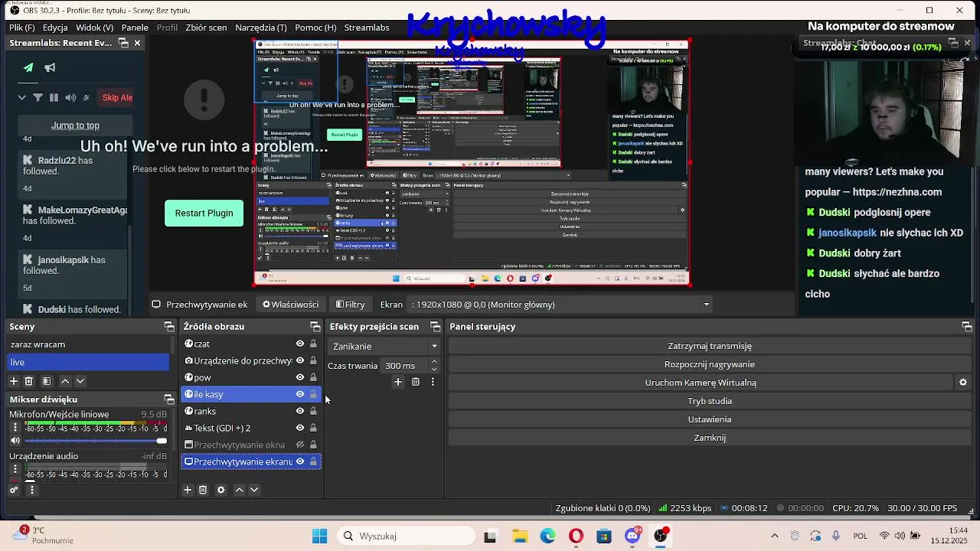The image size is (980, 551).
Task: Pause the Streamlabs alert queue
Action: coord(54,97)
